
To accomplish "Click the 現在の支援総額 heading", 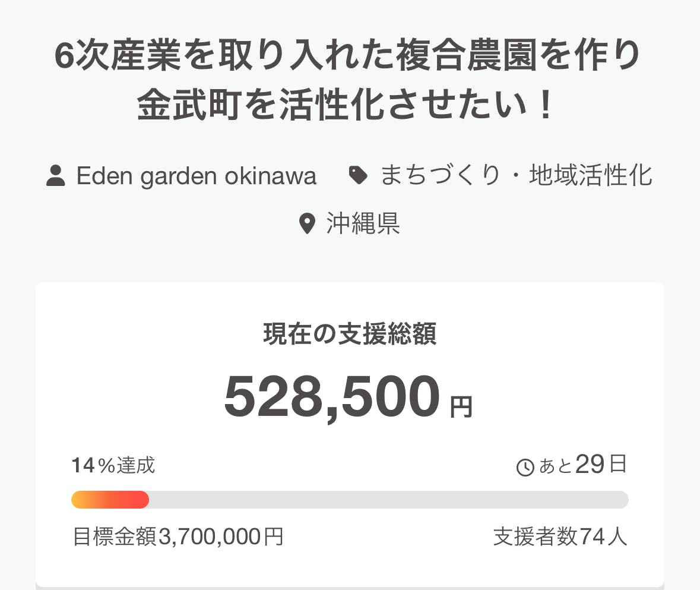I will coord(350,335).
